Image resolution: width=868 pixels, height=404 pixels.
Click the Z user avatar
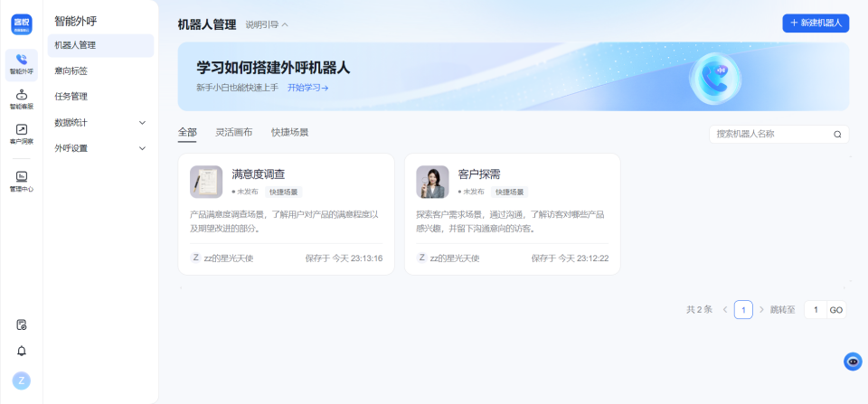coord(22,381)
